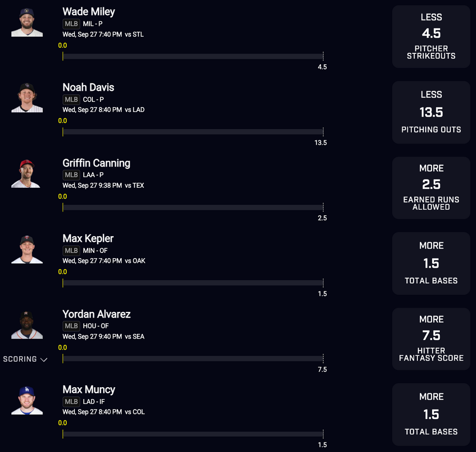Expand the Scoring dropdown
Screen dimensions: 476x452
[x=25, y=359]
